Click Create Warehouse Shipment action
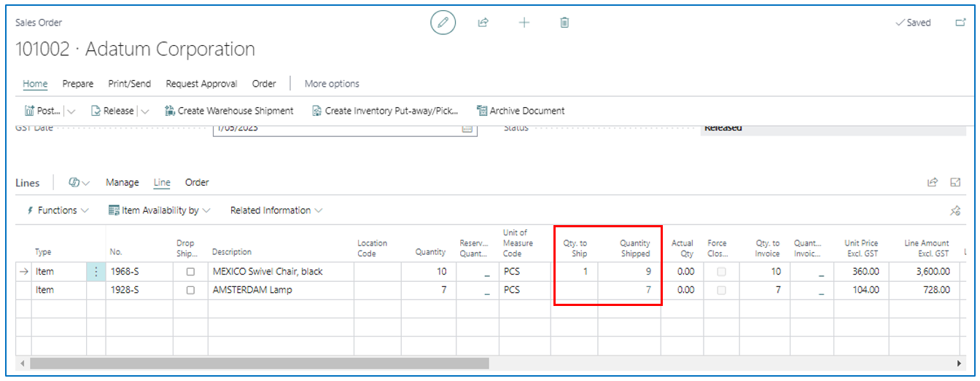The height and width of the screenshot is (381, 980). pyautogui.click(x=229, y=111)
